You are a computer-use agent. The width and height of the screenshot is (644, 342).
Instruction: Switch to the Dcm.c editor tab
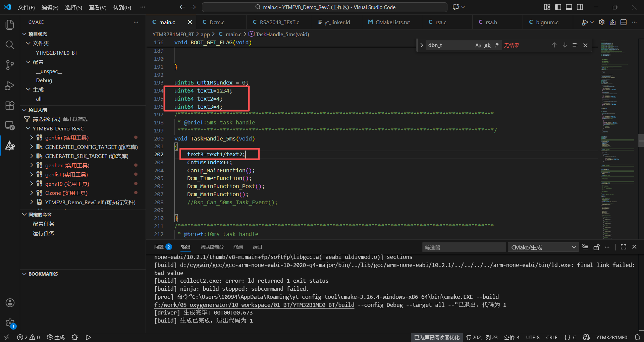pos(217,22)
